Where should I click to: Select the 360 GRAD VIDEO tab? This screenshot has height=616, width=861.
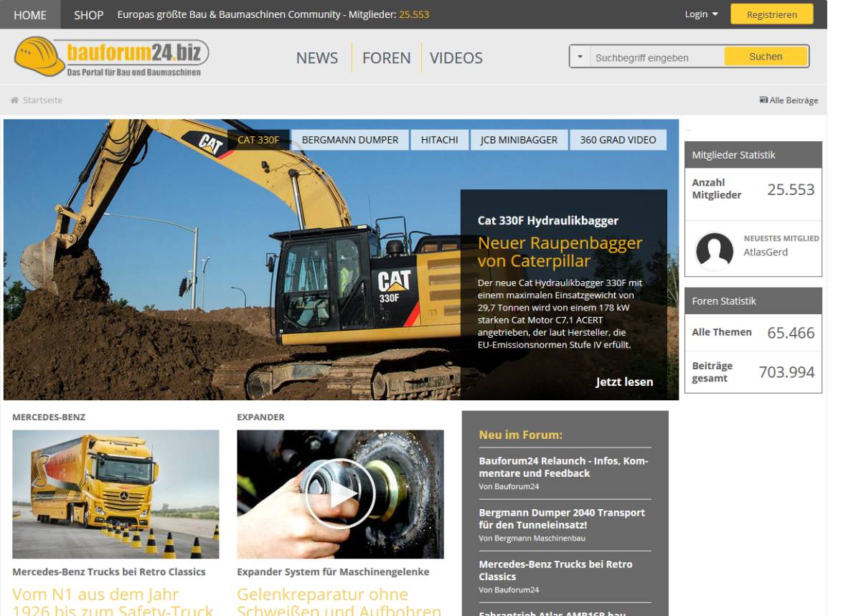click(x=618, y=140)
